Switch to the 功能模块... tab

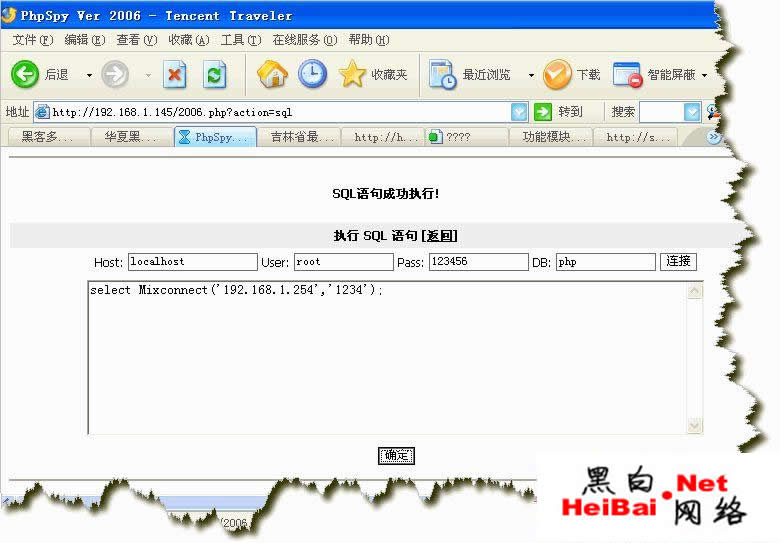tap(551, 137)
